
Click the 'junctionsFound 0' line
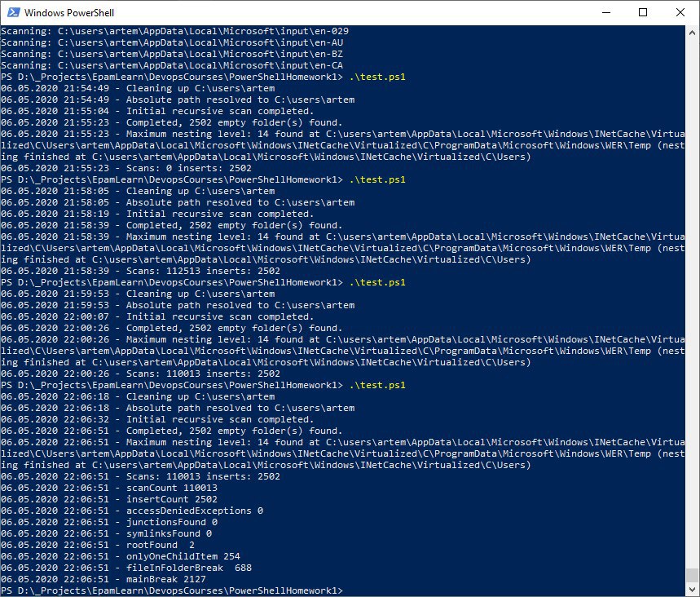click(109, 522)
